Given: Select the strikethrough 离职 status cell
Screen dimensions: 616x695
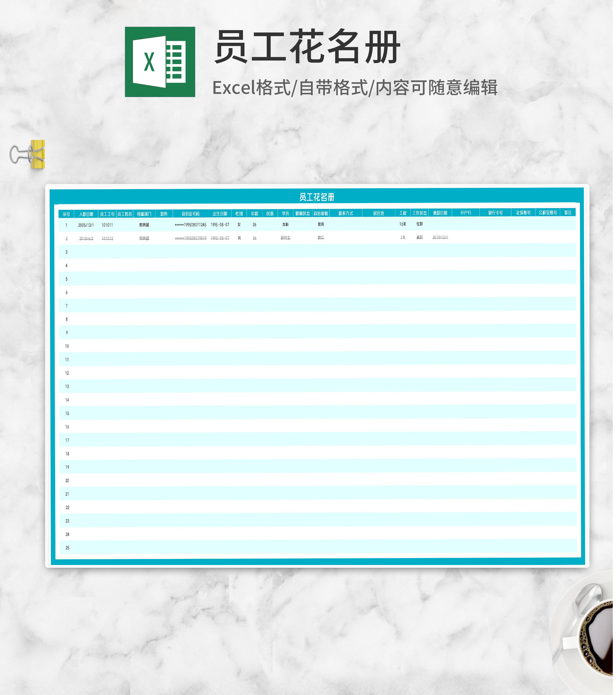Looking at the screenshot, I should click(x=419, y=237).
